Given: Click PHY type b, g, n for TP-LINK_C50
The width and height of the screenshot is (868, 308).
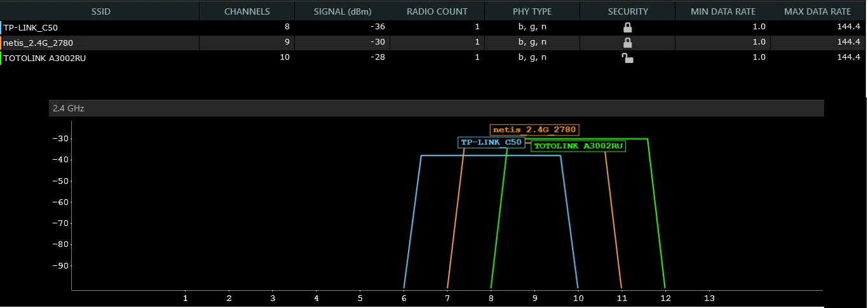Looking at the screenshot, I should tap(532, 27).
